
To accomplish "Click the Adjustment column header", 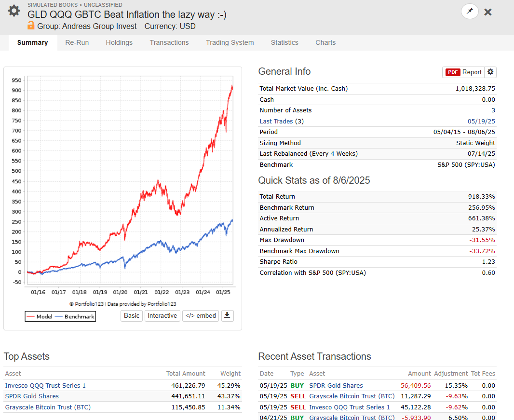I will 451,373.
